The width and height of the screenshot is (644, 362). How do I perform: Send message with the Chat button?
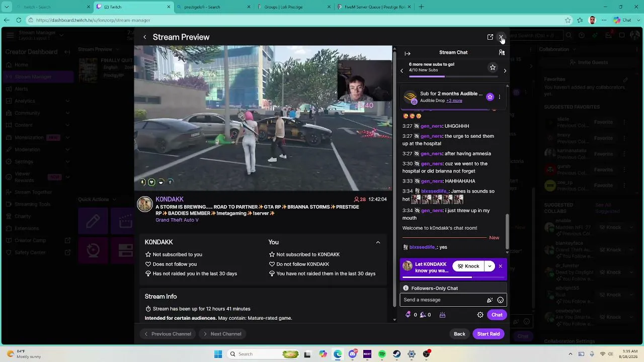tap(497, 315)
